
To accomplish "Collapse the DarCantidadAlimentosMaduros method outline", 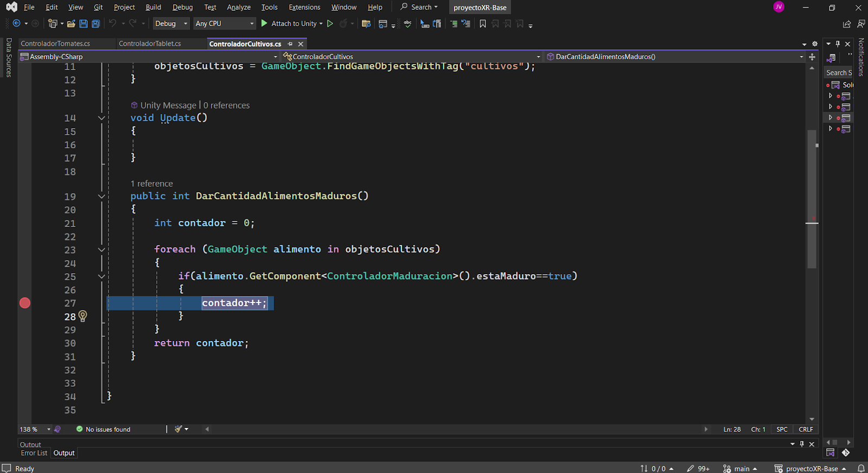I will pyautogui.click(x=101, y=196).
